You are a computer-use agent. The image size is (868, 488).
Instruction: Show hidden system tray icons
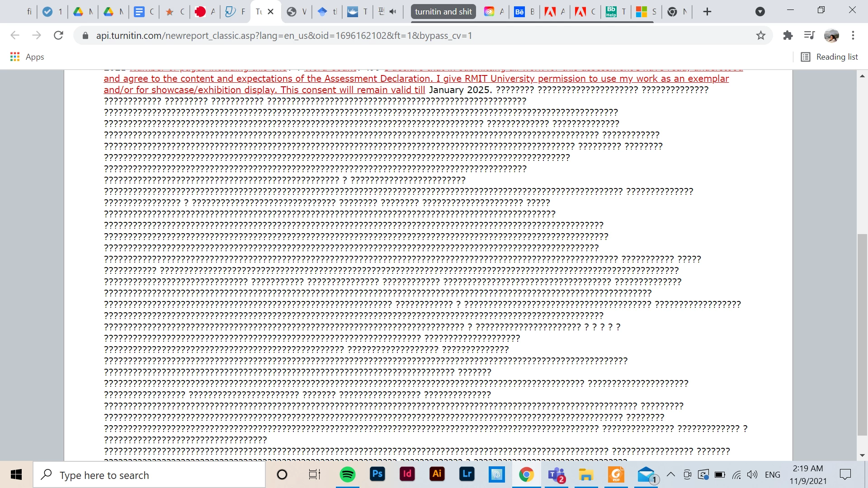(671, 474)
